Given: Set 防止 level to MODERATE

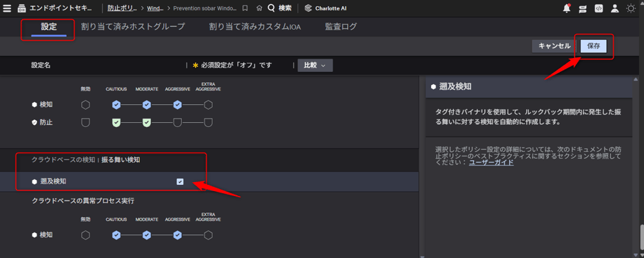Looking at the screenshot, I should click(x=147, y=122).
